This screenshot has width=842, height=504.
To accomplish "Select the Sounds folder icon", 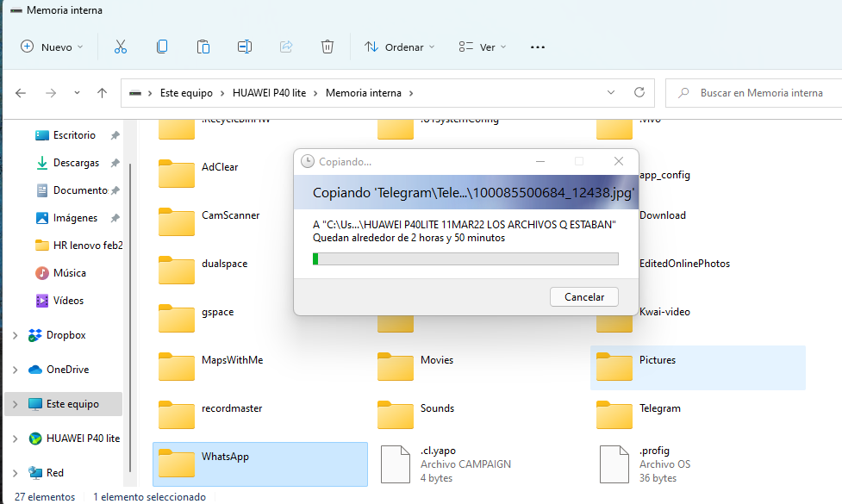I will pos(396,415).
